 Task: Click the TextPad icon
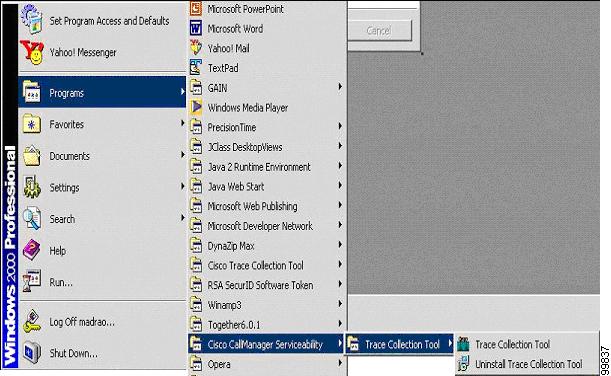click(196, 67)
